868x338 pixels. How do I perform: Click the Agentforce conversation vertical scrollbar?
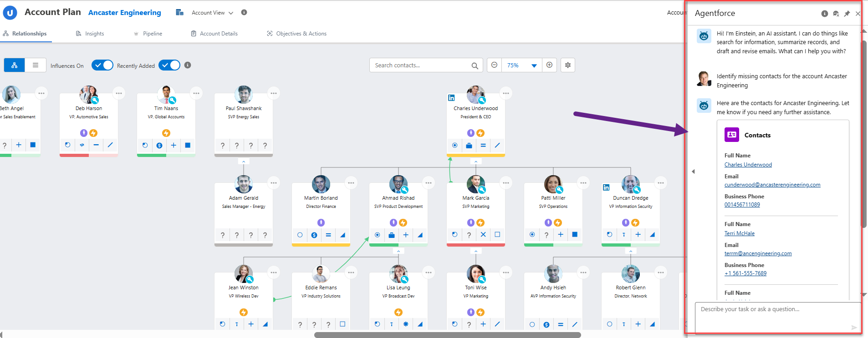(x=863, y=134)
